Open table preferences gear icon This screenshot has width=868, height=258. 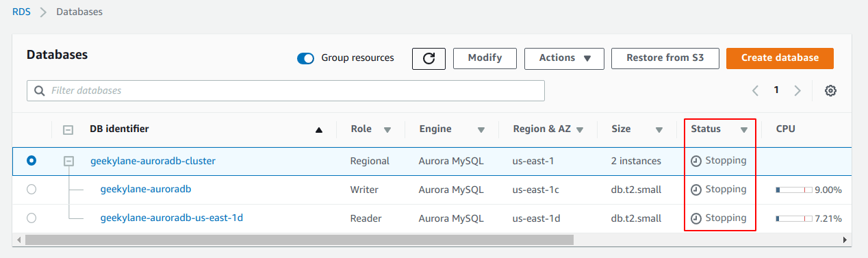pos(831,90)
